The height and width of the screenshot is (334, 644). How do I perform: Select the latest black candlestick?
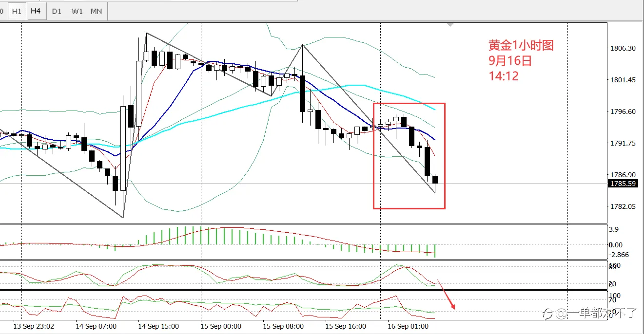coord(435,179)
